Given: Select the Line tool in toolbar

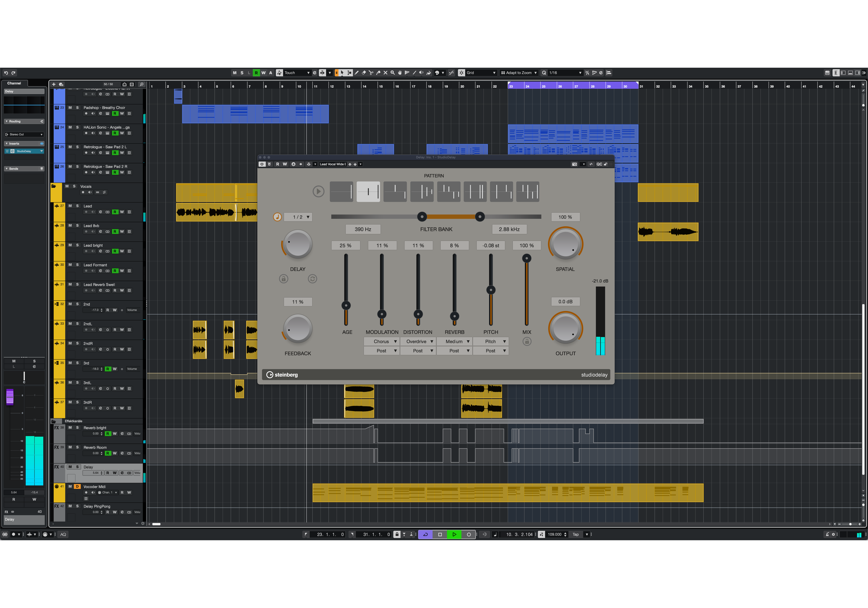Looking at the screenshot, I should (x=414, y=73).
